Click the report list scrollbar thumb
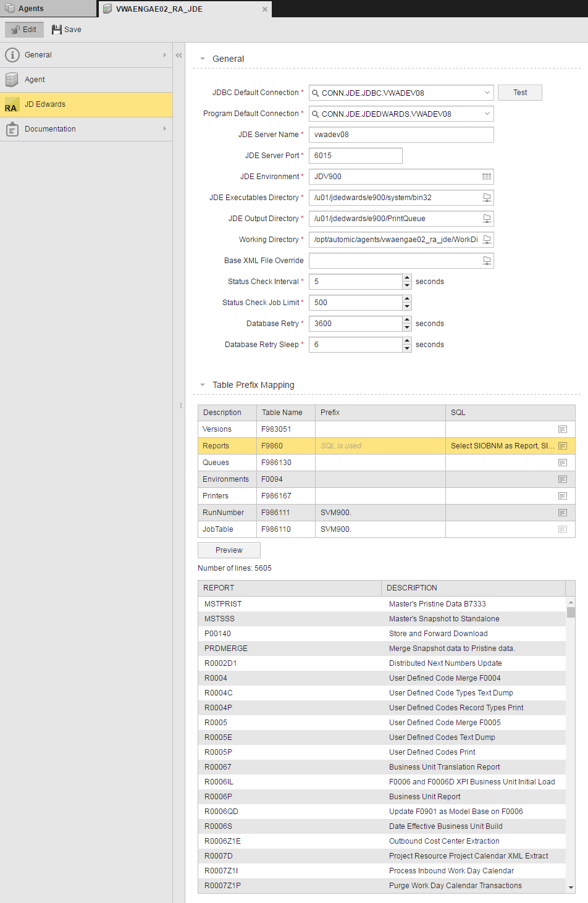The height and width of the screenshot is (903, 588). [x=571, y=612]
